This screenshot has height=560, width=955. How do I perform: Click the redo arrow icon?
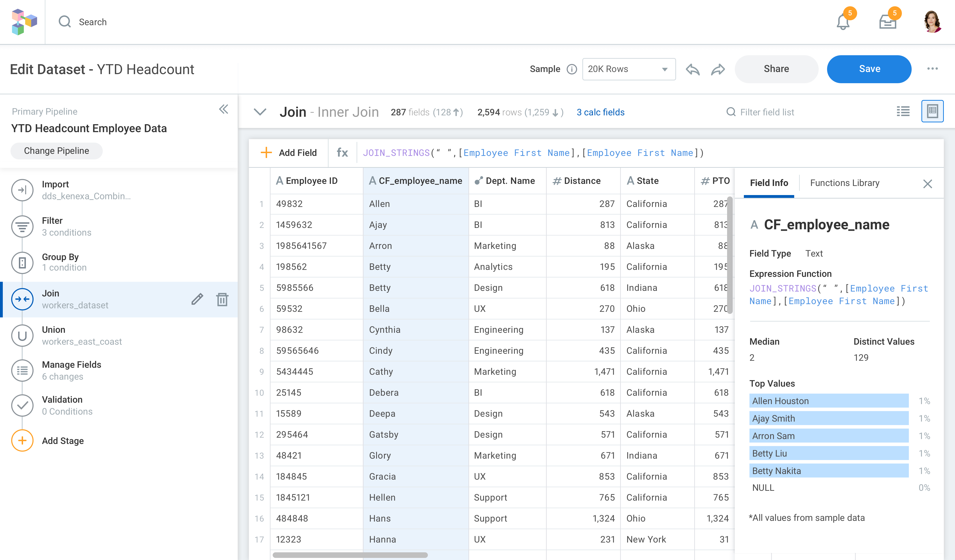(718, 69)
